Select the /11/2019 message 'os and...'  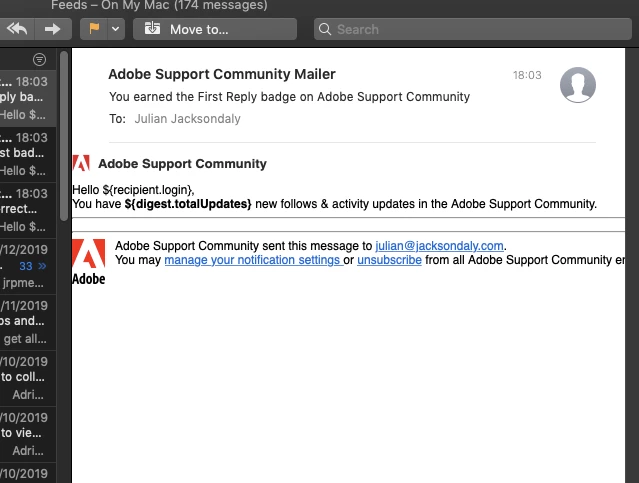click(28, 322)
